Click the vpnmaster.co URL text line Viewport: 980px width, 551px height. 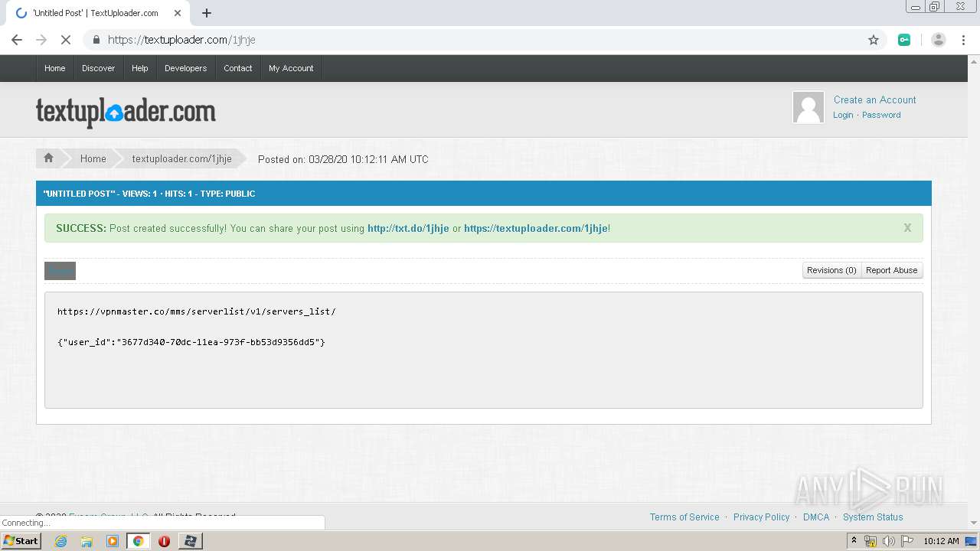point(196,311)
